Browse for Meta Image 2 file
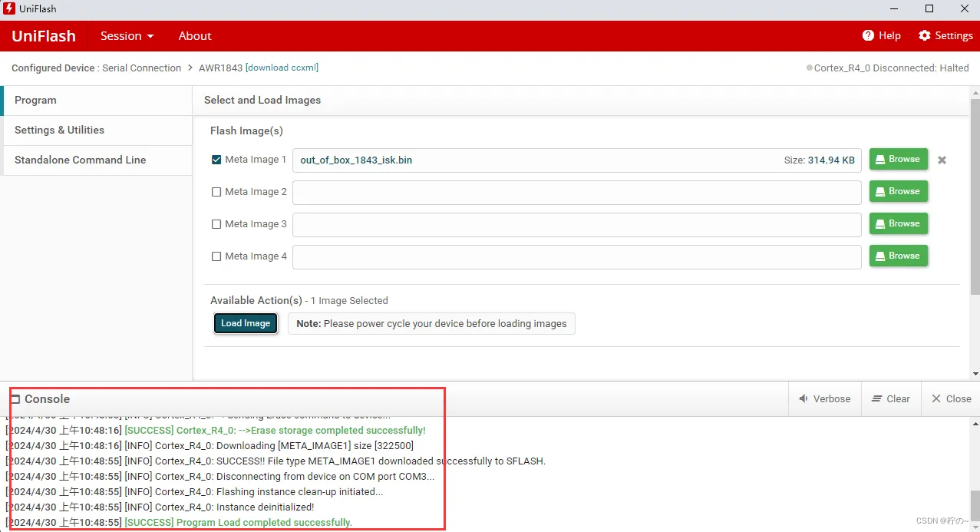The image size is (980, 532). pyautogui.click(x=899, y=191)
